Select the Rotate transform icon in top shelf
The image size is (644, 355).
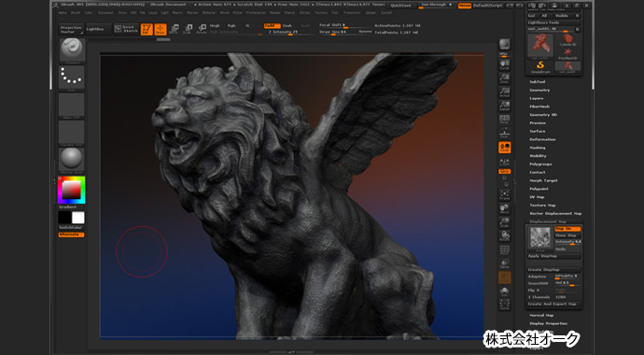pos(202,29)
